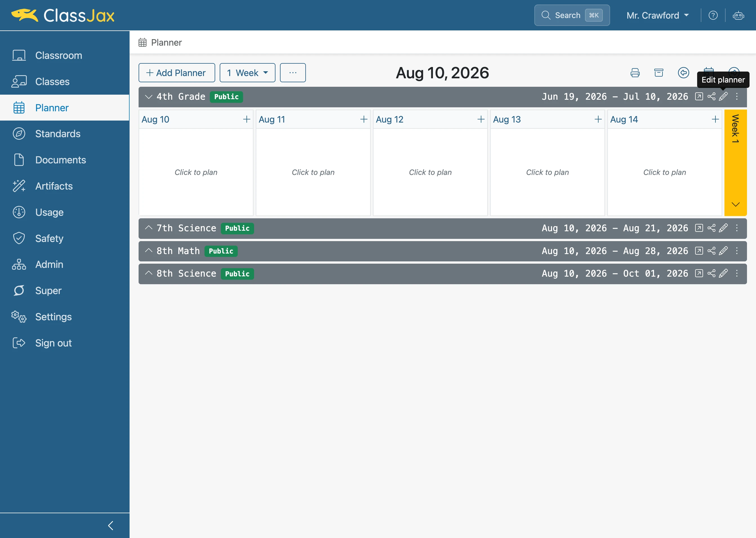The width and height of the screenshot is (756, 538).
Task: Click to plan in Aug 14 cell
Action: click(664, 172)
